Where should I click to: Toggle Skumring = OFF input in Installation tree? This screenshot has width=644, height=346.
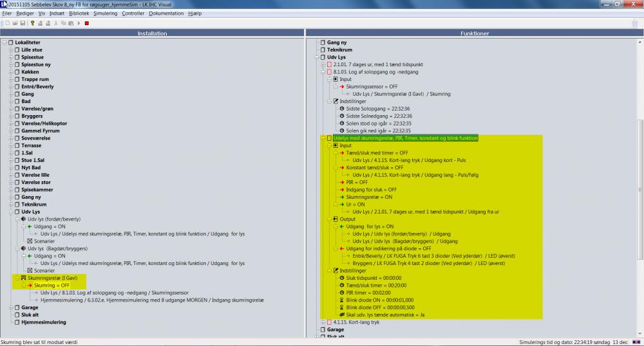[x=52, y=285]
